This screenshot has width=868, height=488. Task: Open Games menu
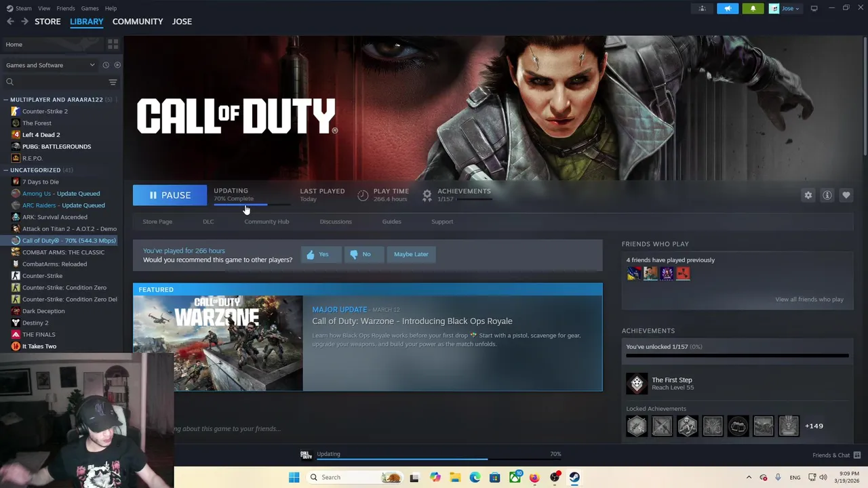tap(90, 8)
